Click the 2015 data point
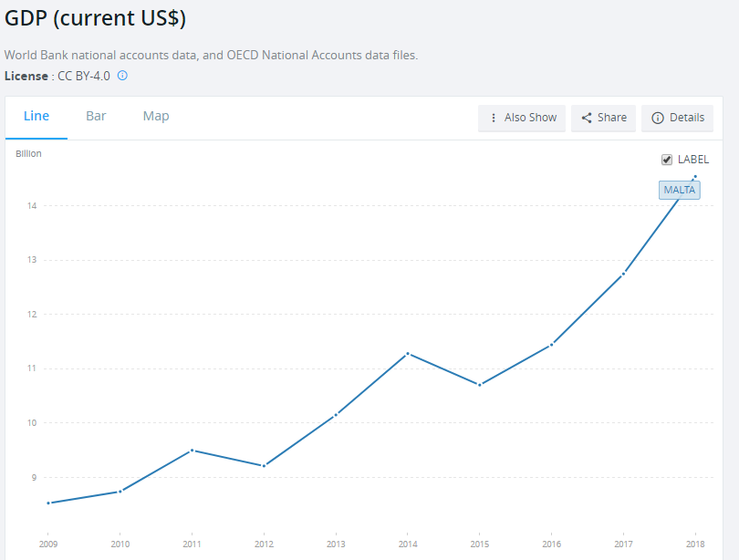The height and width of the screenshot is (560, 739). pyautogui.click(x=480, y=385)
